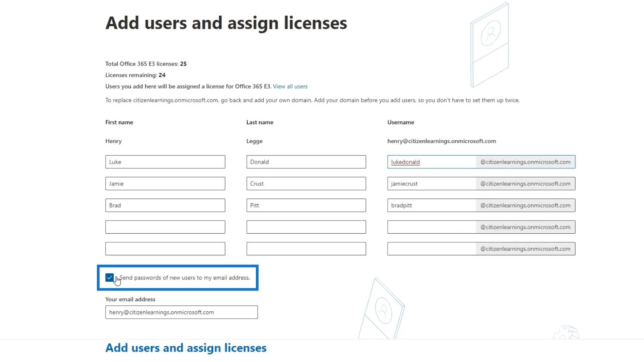
Task: Click the henry@citizenlearnings.onmicrosoft.com text in the Username column
Action: [x=442, y=141]
